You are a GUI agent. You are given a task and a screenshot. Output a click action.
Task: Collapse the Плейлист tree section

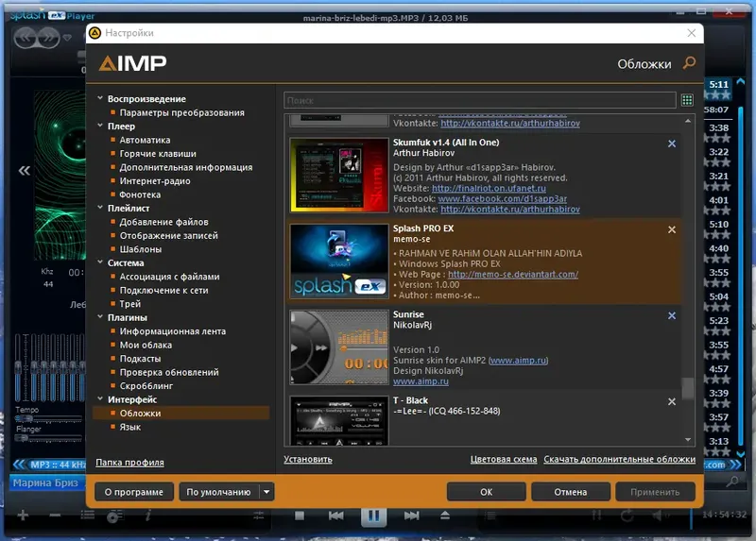(100, 208)
